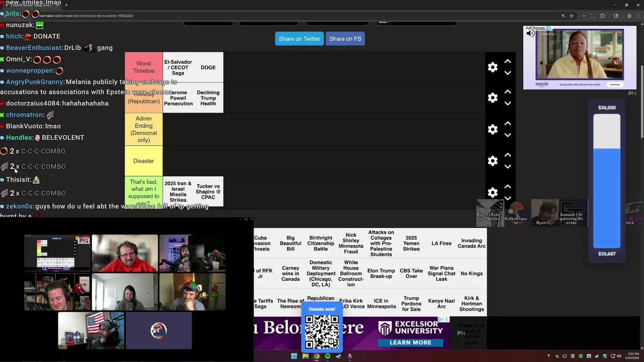Select El-Salvador / CECOT Saga tile
The width and height of the screenshot is (644, 362).
point(178,67)
